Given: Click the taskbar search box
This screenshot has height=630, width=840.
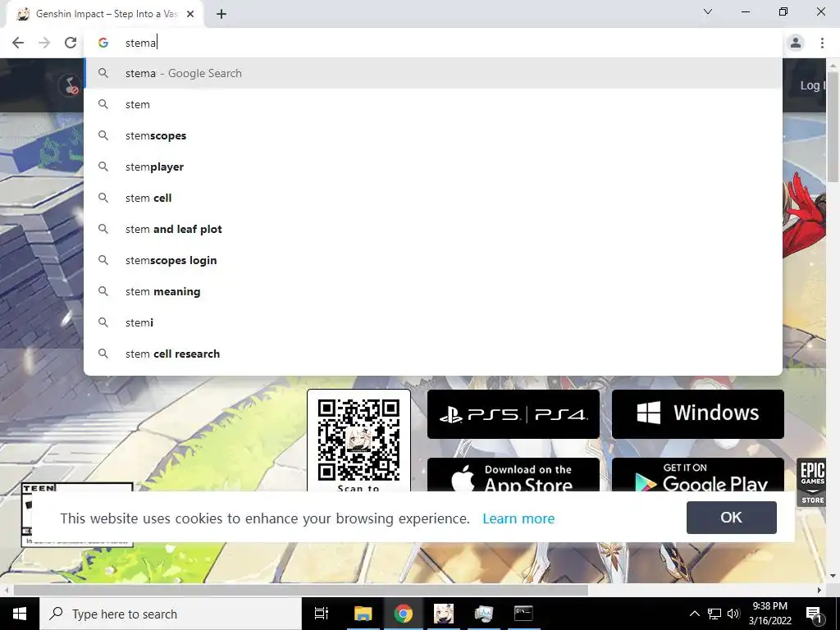Looking at the screenshot, I should click(x=171, y=614).
